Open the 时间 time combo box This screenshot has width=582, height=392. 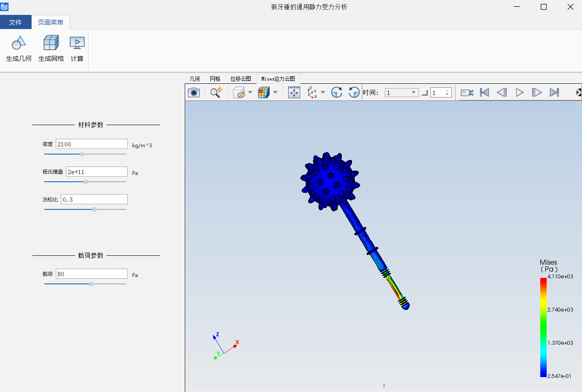pyautogui.click(x=401, y=92)
